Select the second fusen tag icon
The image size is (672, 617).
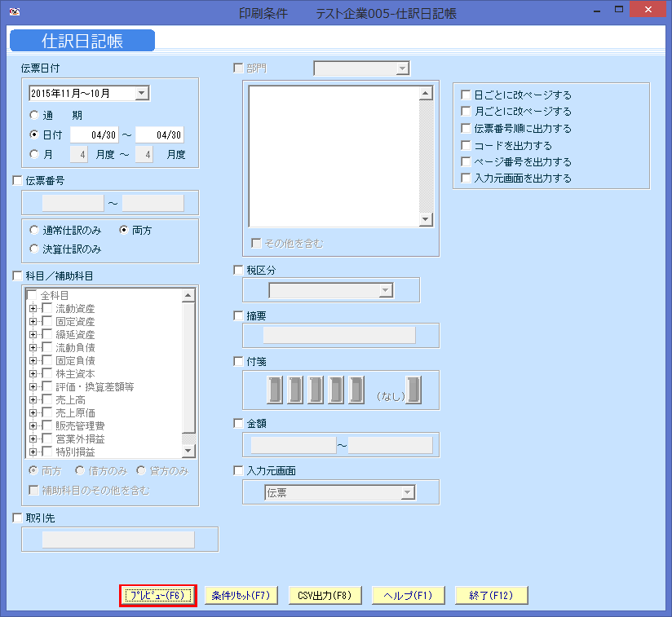pos(295,390)
